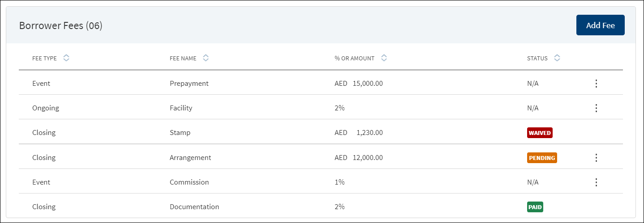Select the Commission fee name
This screenshot has width=644, height=223.
tap(189, 182)
